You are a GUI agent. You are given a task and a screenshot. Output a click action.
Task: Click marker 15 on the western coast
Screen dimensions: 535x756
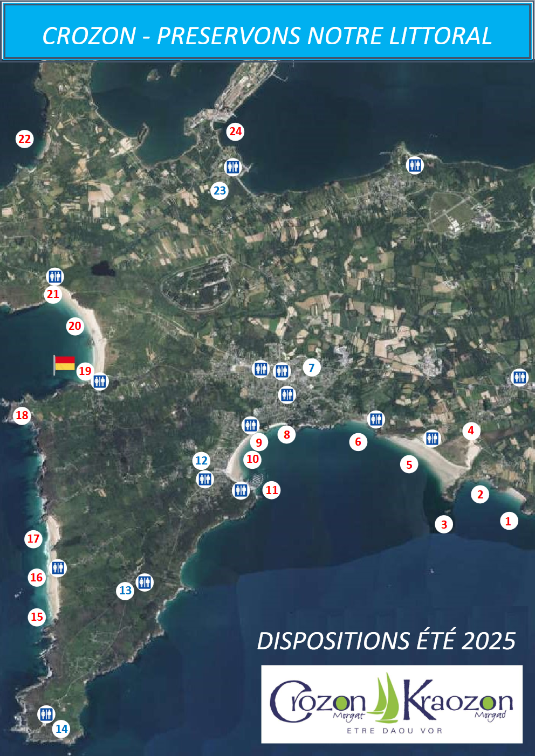[36, 616]
